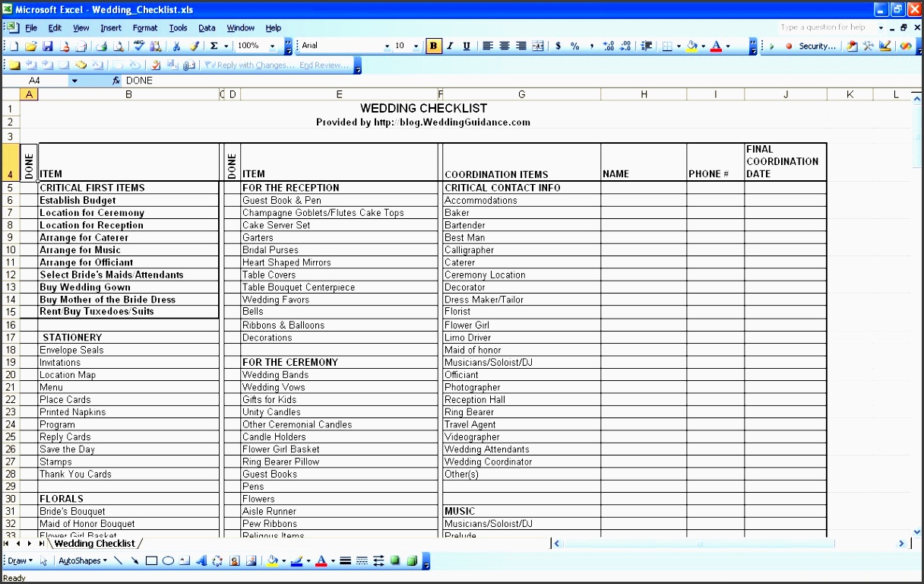Viewport: 924px width, 584px height.
Task: Open the Format menu
Action: (x=145, y=28)
